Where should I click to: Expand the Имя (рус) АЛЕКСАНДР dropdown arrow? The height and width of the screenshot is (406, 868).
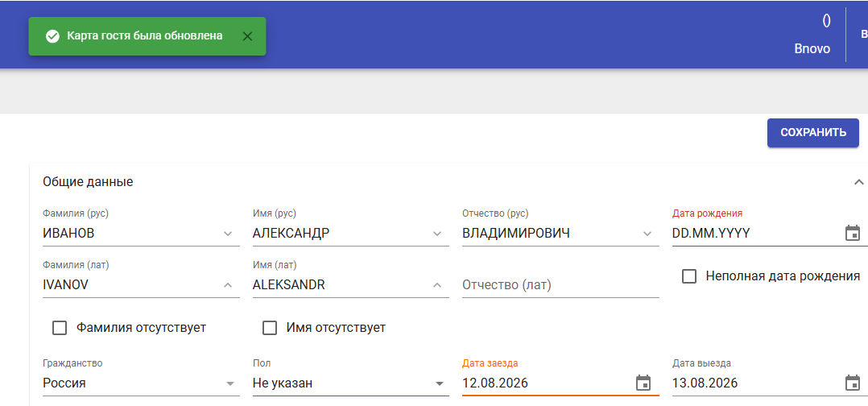pyautogui.click(x=436, y=234)
